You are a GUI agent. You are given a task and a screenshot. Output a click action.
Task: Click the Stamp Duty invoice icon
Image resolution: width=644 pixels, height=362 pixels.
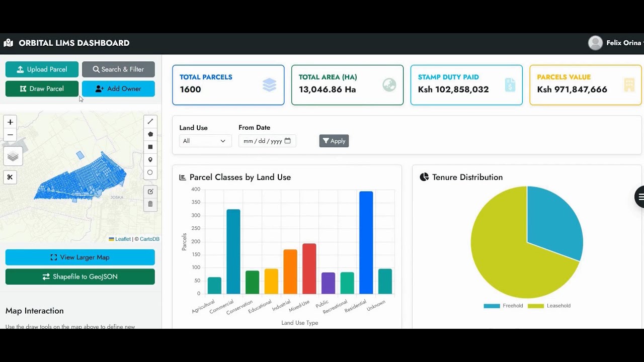click(x=510, y=85)
